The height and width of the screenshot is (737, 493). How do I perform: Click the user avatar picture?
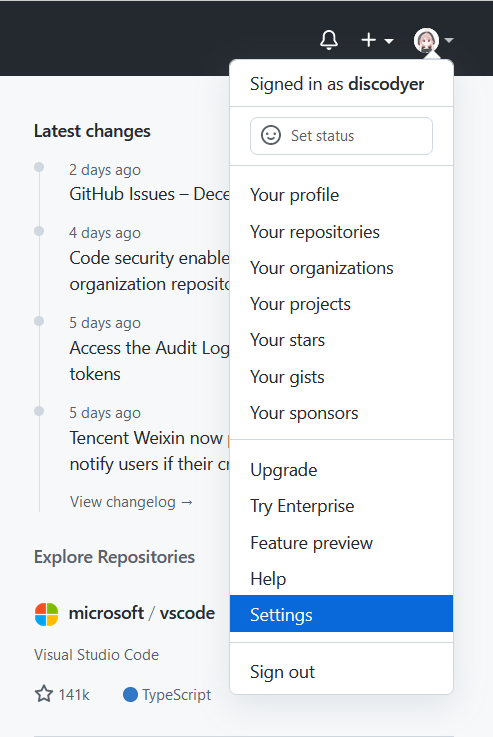[x=426, y=40]
